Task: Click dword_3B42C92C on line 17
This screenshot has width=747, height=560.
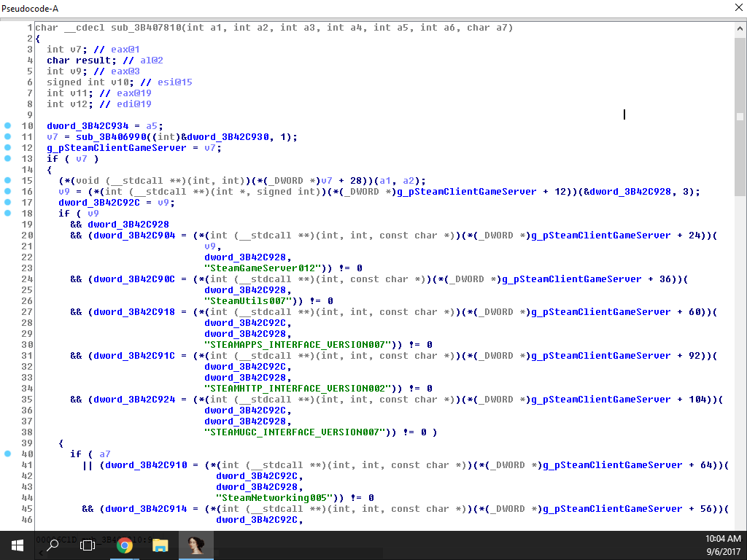Action: pos(99,203)
